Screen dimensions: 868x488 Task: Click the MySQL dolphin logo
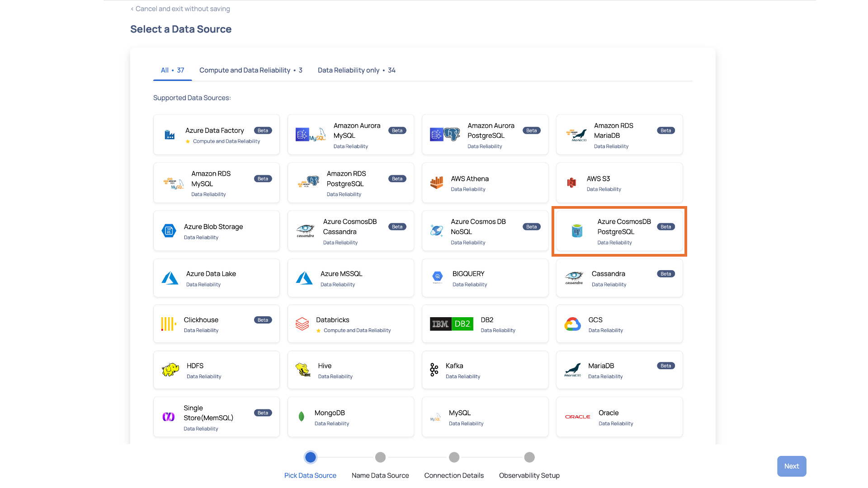click(x=435, y=417)
